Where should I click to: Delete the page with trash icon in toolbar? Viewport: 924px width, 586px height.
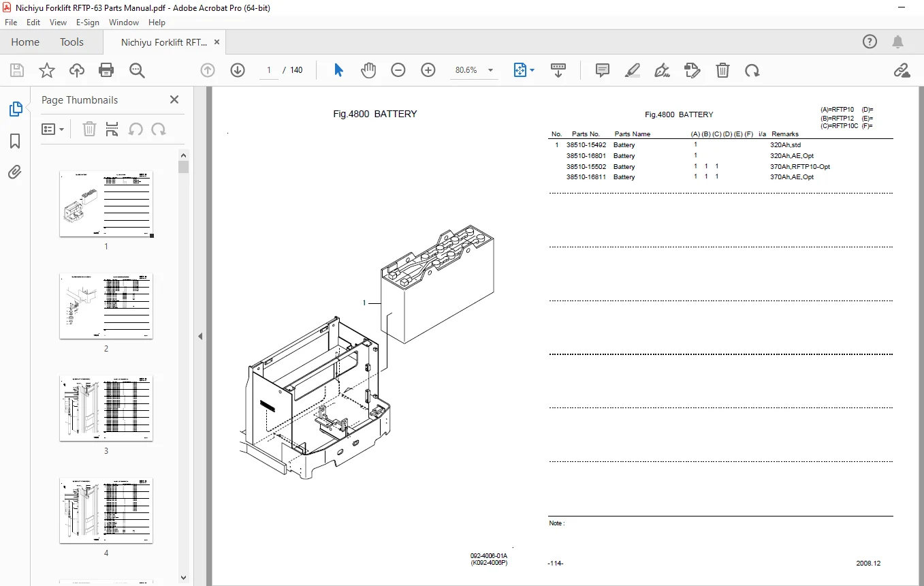(x=722, y=70)
